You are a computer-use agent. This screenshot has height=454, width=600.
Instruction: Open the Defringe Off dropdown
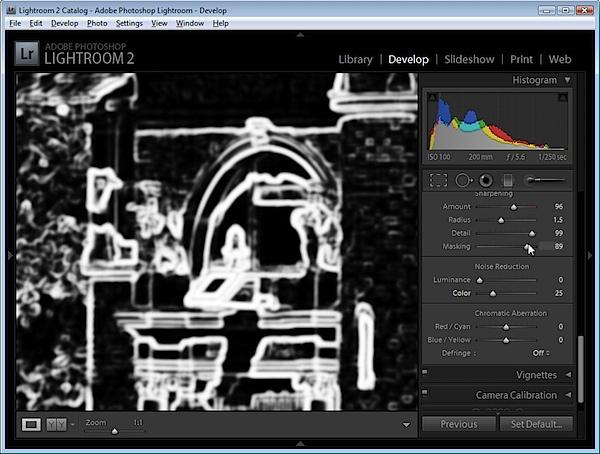[541, 353]
